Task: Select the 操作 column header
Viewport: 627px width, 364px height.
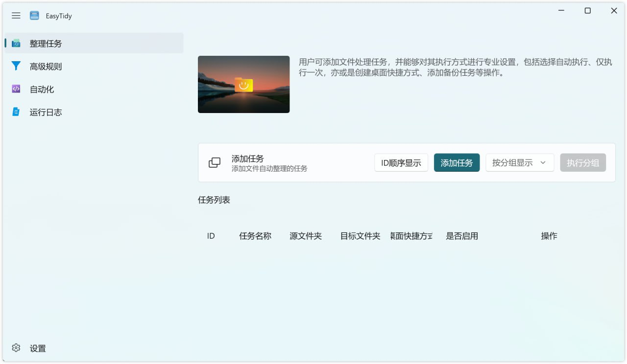Action: (x=549, y=236)
